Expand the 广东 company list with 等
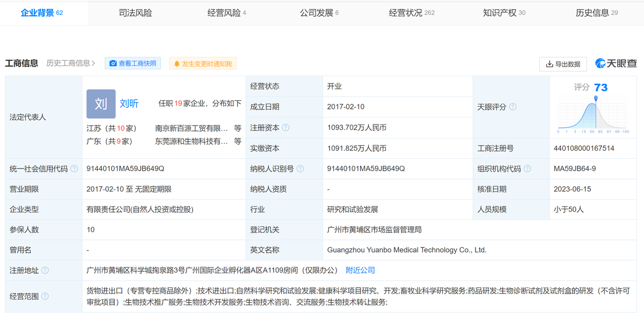Screen dimensions: 644x315 [x=238, y=142]
